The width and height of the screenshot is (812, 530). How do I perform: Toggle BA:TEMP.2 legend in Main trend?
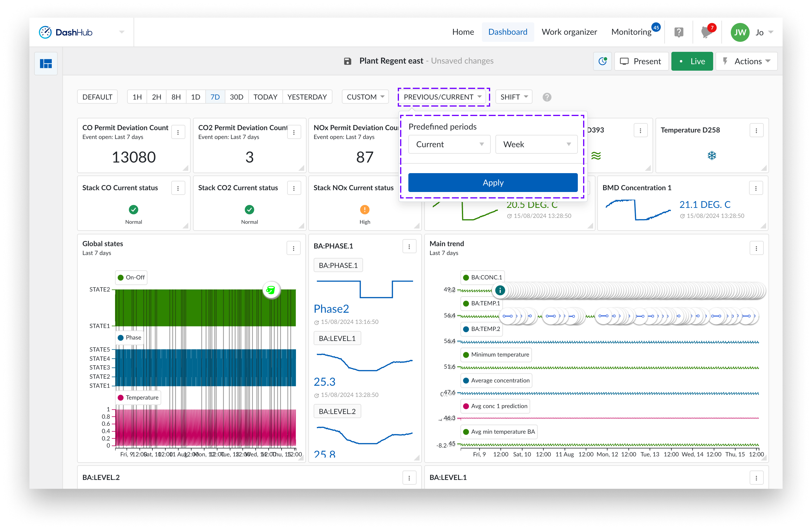point(482,329)
